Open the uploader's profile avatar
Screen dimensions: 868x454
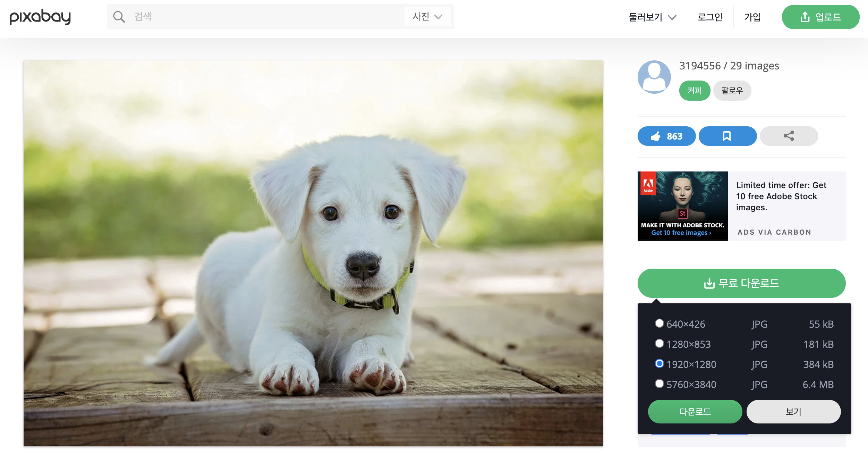coord(654,77)
